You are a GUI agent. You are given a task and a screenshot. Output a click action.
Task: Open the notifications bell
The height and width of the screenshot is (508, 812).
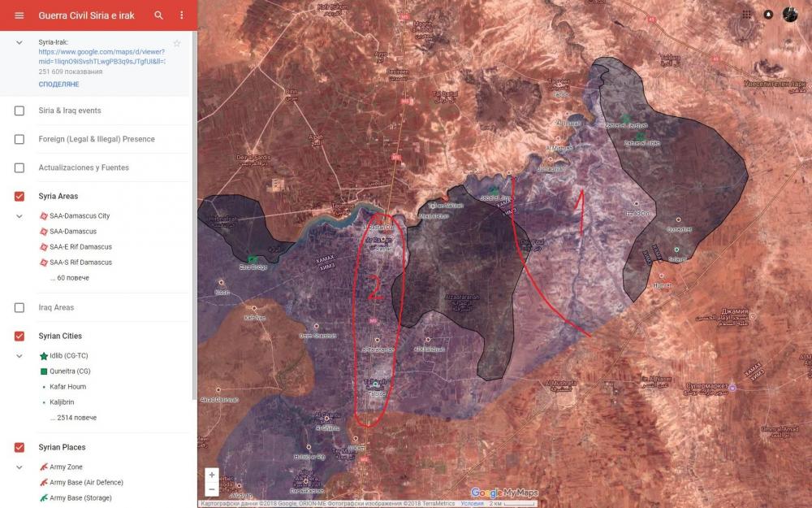(768, 15)
